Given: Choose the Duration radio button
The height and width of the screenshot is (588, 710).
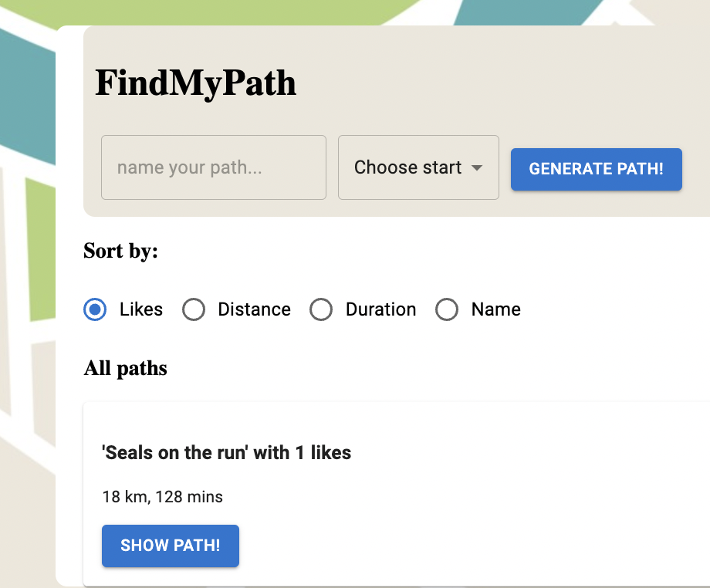Looking at the screenshot, I should pos(321,309).
